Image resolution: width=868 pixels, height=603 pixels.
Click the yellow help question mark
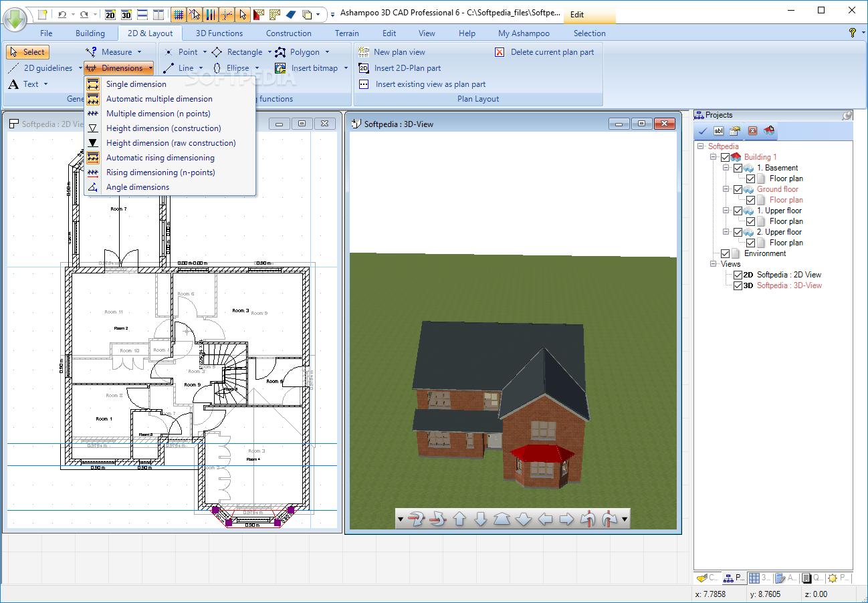[853, 33]
